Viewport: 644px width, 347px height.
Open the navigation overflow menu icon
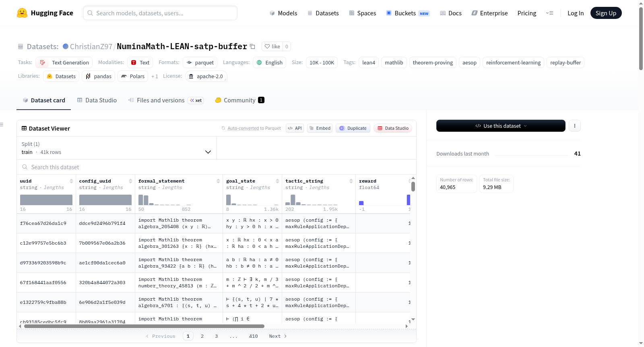click(x=549, y=13)
